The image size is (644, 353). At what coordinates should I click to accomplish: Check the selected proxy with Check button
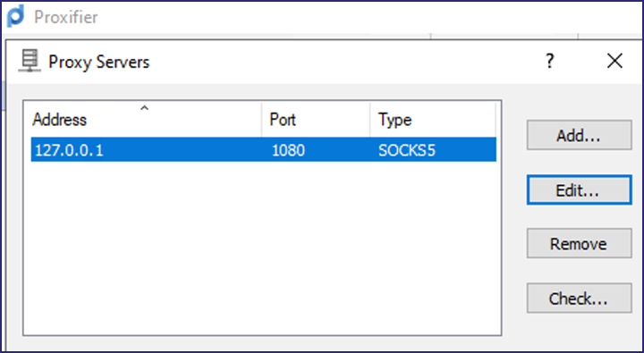[x=579, y=298]
